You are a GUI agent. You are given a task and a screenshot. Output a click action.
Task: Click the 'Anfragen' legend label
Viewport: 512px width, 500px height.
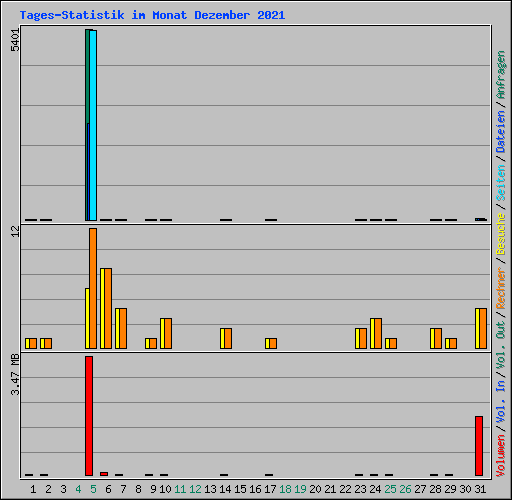click(501, 75)
